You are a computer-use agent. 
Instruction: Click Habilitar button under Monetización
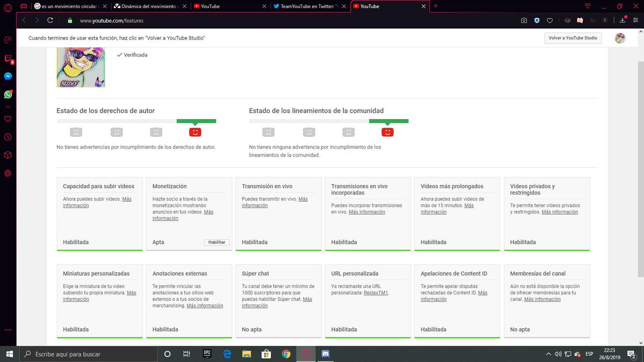(x=217, y=242)
